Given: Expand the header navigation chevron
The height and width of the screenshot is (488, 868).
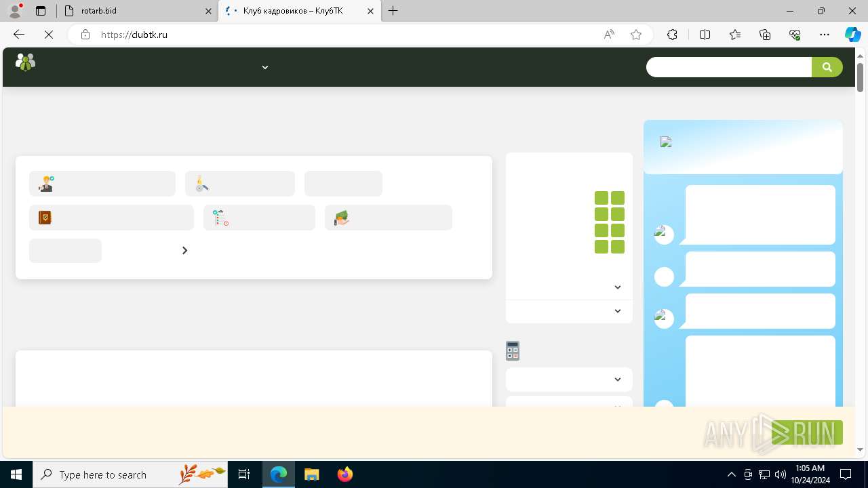Looking at the screenshot, I should pyautogui.click(x=265, y=67).
